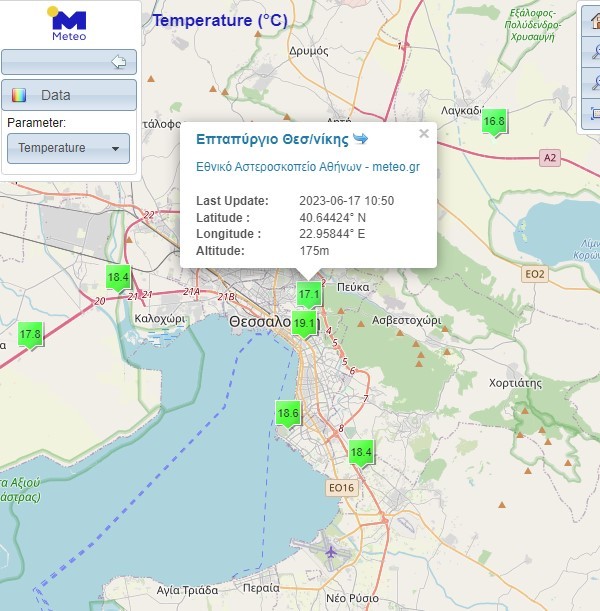Open the Temperature parameter dropdown
Screen dimensions: 600x611
click(x=69, y=148)
